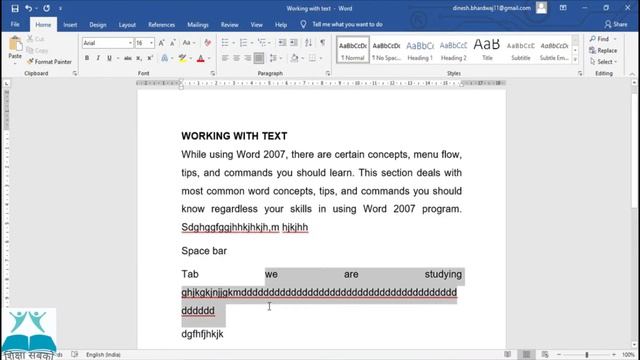Open the Borders dropdown
Viewport: 640px width, 360px height.
321,58
